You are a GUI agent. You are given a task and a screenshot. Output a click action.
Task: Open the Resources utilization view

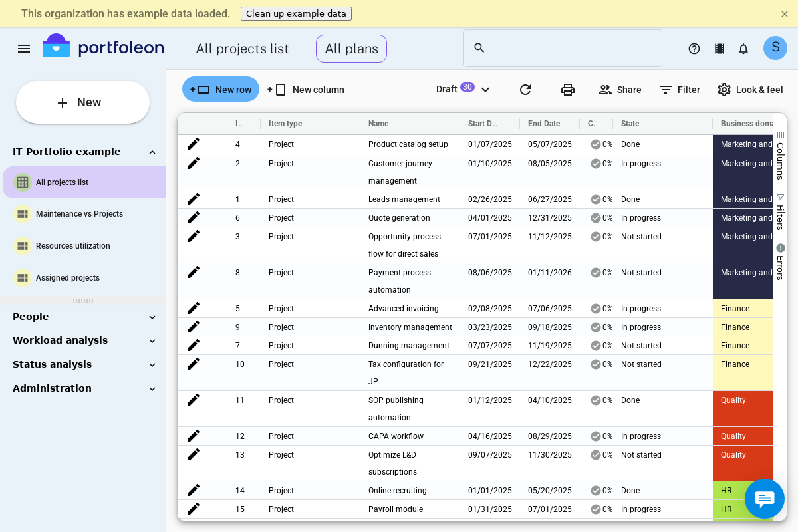pyautogui.click(x=84, y=246)
